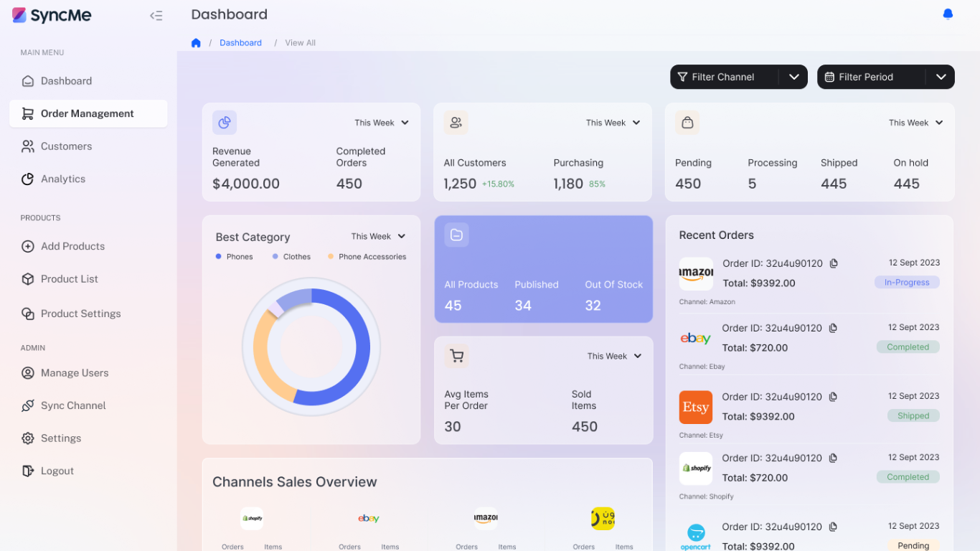Screen dimensions: 980x551
Task: Collapse the sidebar using the arrow icon
Action: point(156,16)
